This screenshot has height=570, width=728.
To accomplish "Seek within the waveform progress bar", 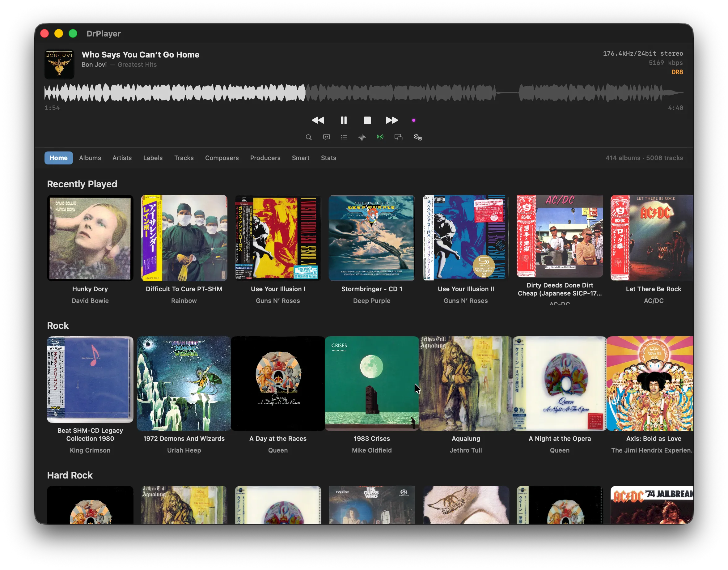I will click(364, 92).
